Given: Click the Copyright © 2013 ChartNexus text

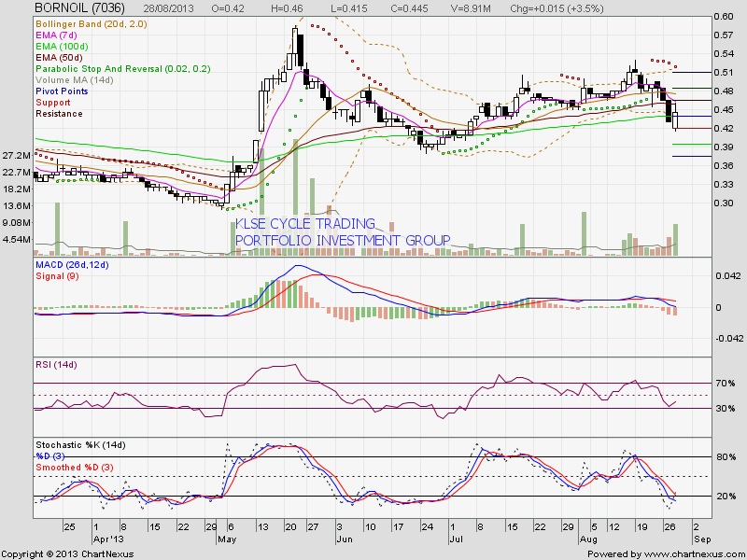Looking at the screenshot, I should [x=67, y=554].
